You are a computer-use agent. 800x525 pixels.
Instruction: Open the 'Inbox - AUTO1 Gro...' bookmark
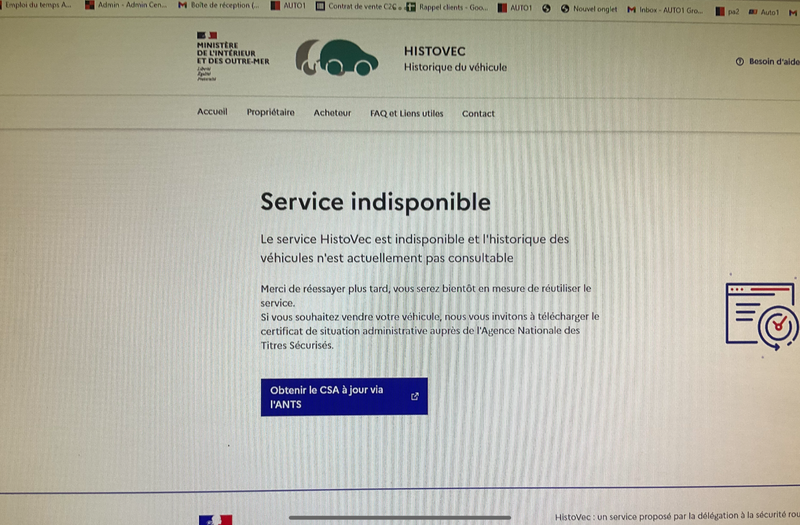pos(665,10)
